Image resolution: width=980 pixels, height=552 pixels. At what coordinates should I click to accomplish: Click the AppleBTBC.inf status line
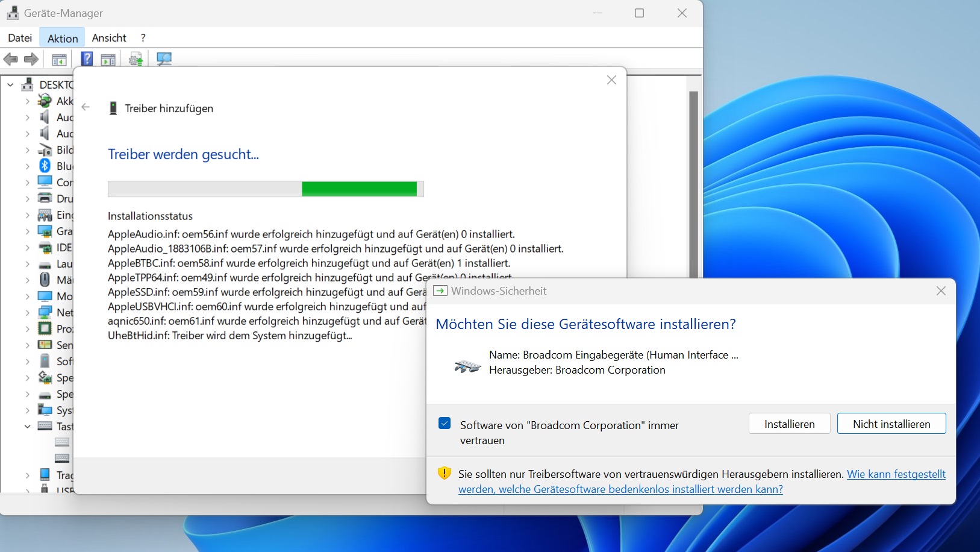coord(309,263)
